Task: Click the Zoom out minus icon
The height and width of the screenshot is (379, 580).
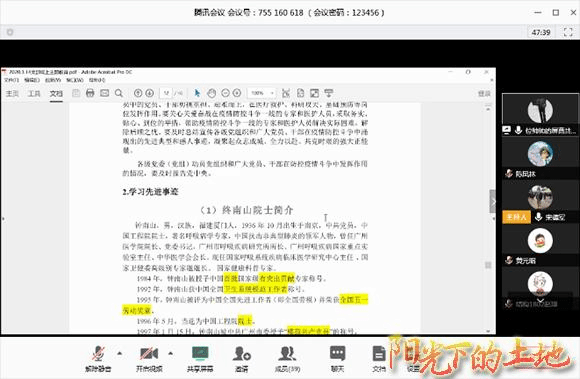Action: (x=225, y=93)
